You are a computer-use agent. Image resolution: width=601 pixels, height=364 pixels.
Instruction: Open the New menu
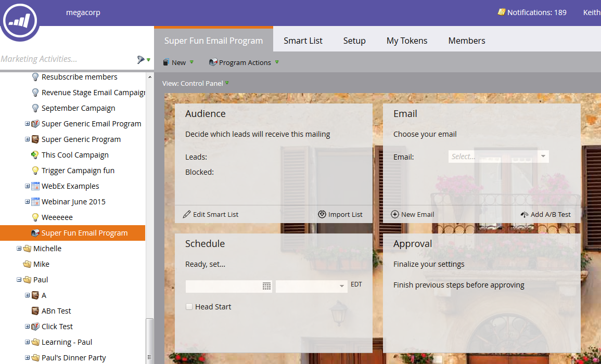tap(178, 62)
